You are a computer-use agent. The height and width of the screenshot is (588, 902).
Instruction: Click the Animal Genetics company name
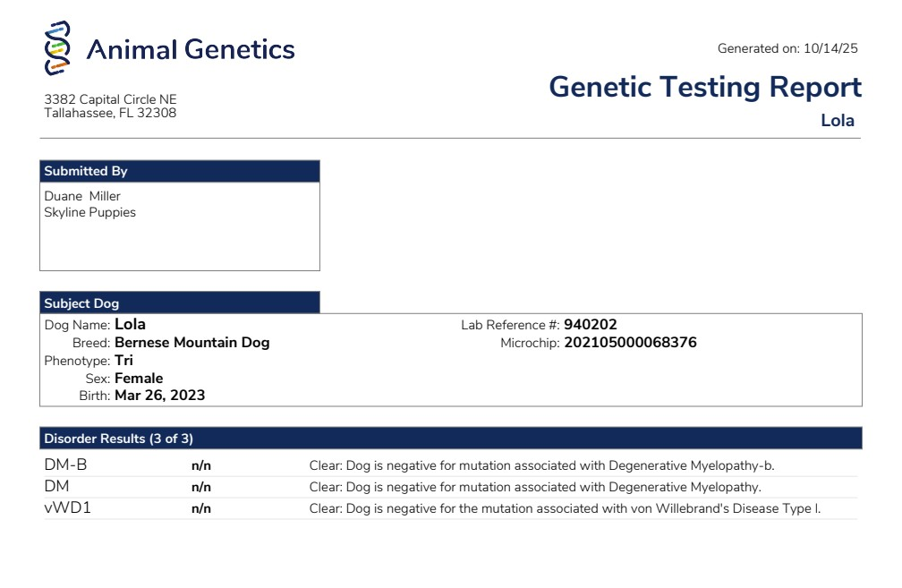190,49
